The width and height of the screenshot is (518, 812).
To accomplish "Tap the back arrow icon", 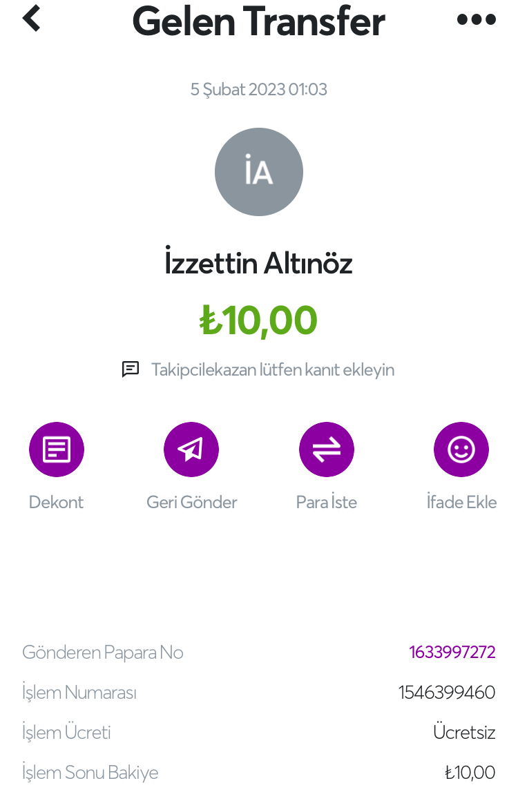I will click(32, 19).
